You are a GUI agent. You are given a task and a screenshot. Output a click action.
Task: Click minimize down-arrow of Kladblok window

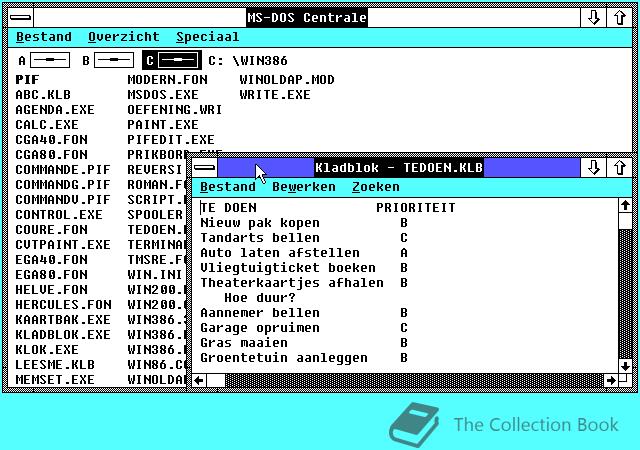[593, 167]
